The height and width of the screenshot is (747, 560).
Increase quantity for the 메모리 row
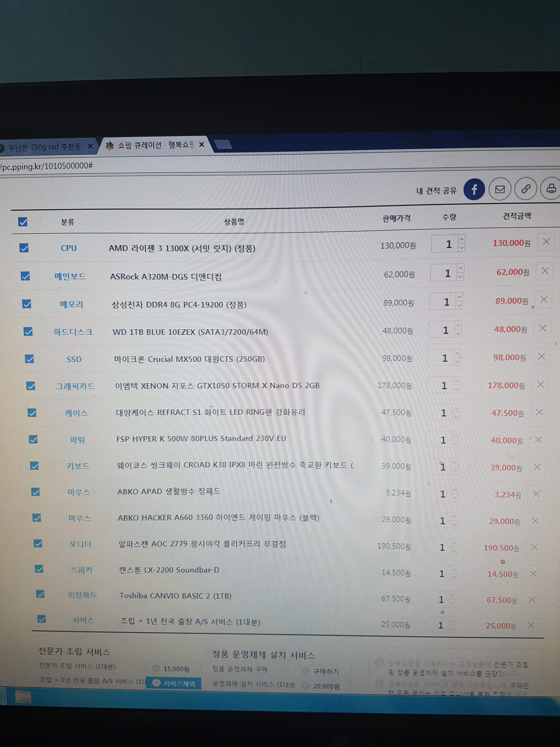(459, 298)
